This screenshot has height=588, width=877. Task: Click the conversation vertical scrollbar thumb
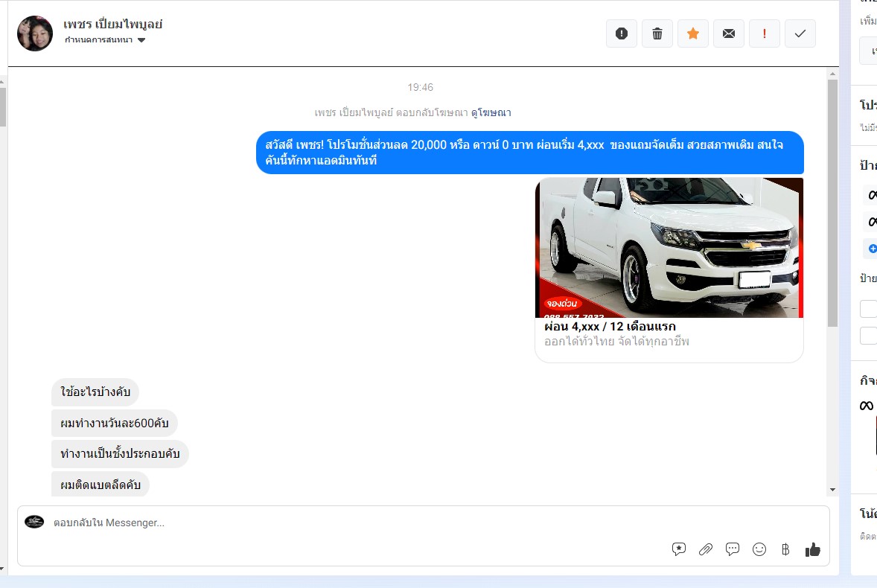point(832,201)
